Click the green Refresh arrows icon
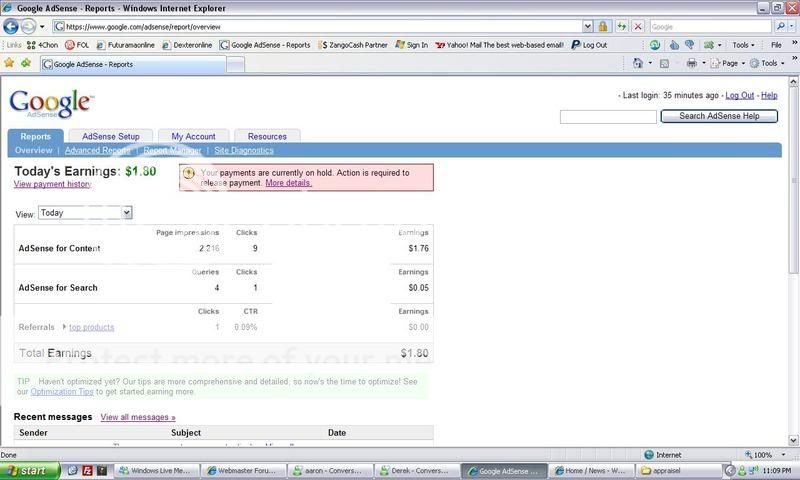The image size is (800, 480). coord(621,27)
